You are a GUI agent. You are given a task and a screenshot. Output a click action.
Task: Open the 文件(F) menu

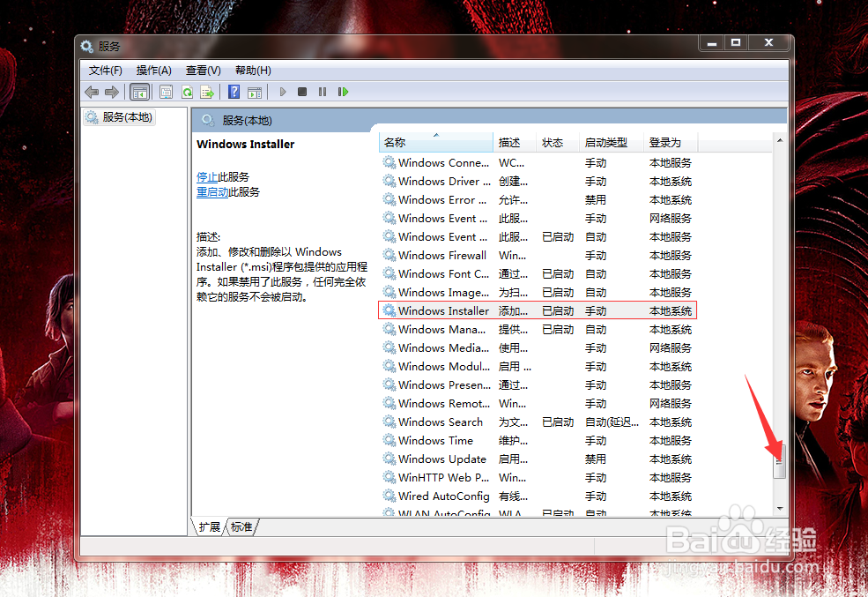105,71
